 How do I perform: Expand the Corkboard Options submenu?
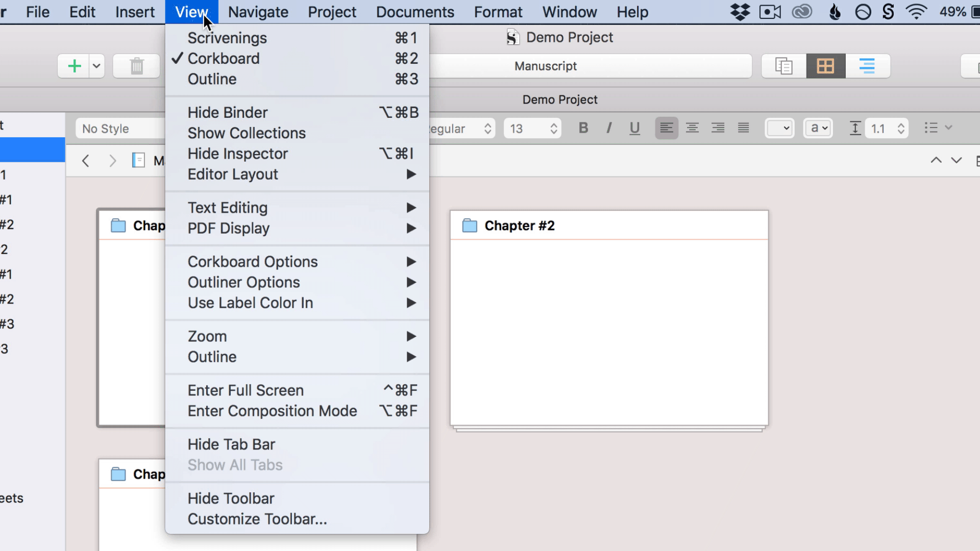[297, 262]
